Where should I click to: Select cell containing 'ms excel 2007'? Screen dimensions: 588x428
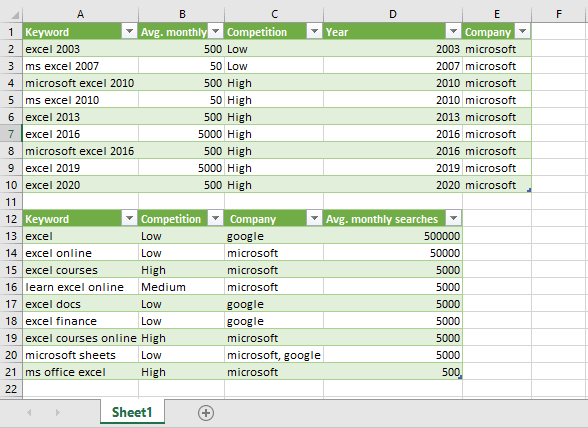[x=80, y=66]
